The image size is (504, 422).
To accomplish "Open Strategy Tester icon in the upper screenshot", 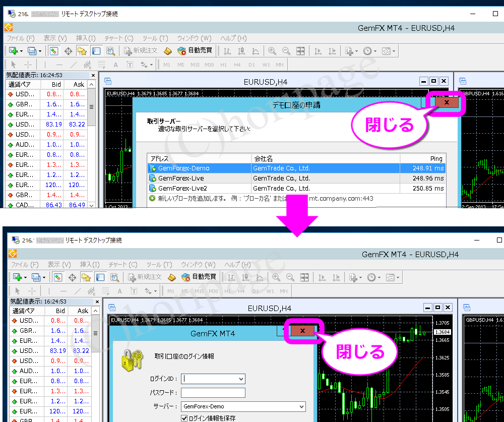I will click(110, 51).
